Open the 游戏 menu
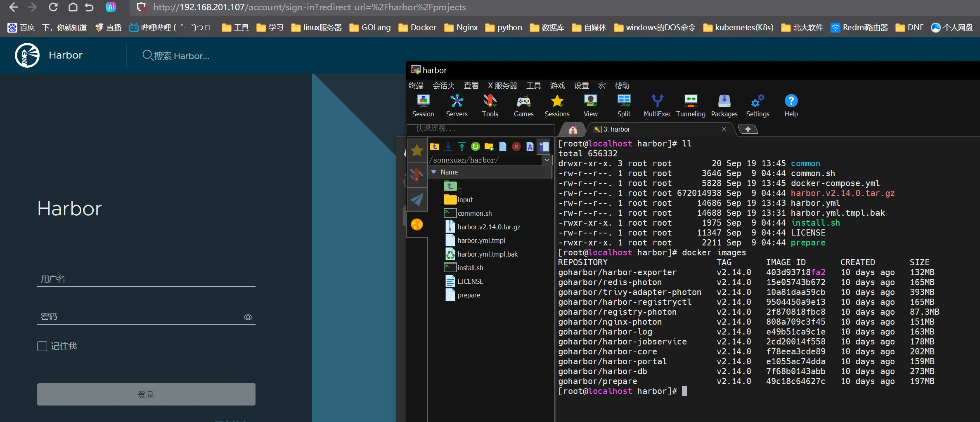The width and height of the screenshot is (980, 422). tap(558, 85)
